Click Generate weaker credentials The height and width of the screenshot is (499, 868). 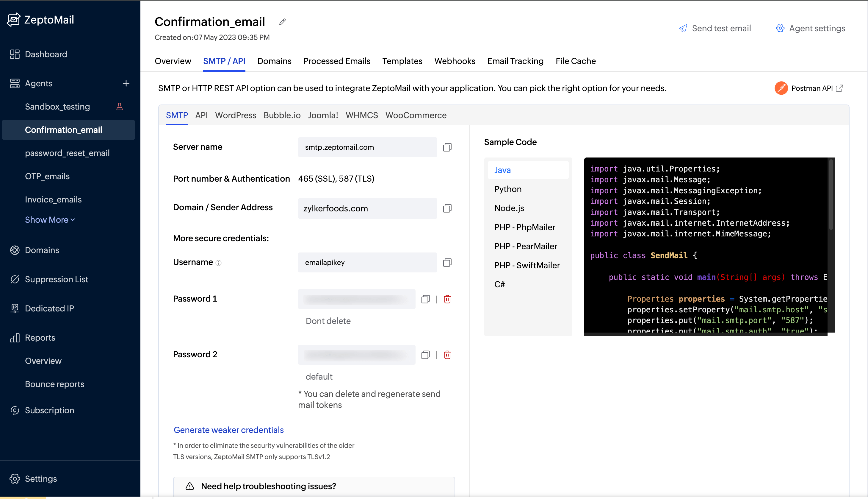pos(228,430)
